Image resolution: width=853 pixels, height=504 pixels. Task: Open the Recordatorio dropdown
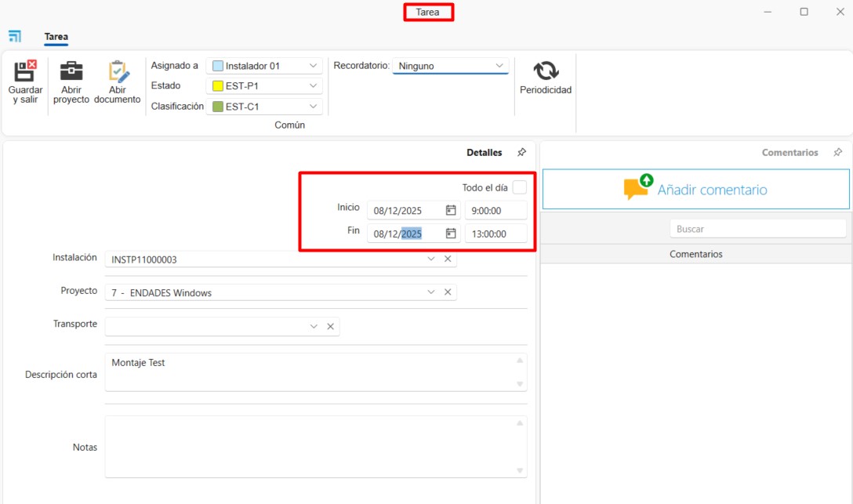[x=499, y=66]
